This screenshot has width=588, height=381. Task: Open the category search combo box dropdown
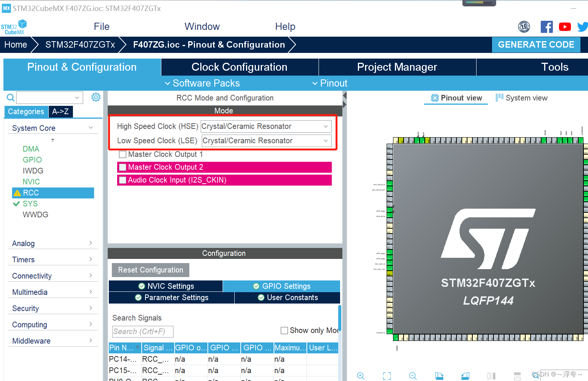[77, 98]
